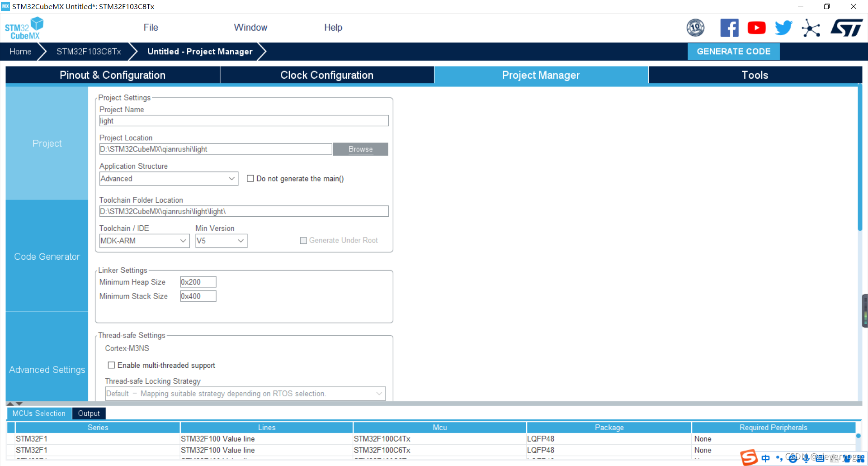The width and height of the screenshot is (868, 466).
Task: Select the MCUs Selection tab
Action: [x=39, y=414]
